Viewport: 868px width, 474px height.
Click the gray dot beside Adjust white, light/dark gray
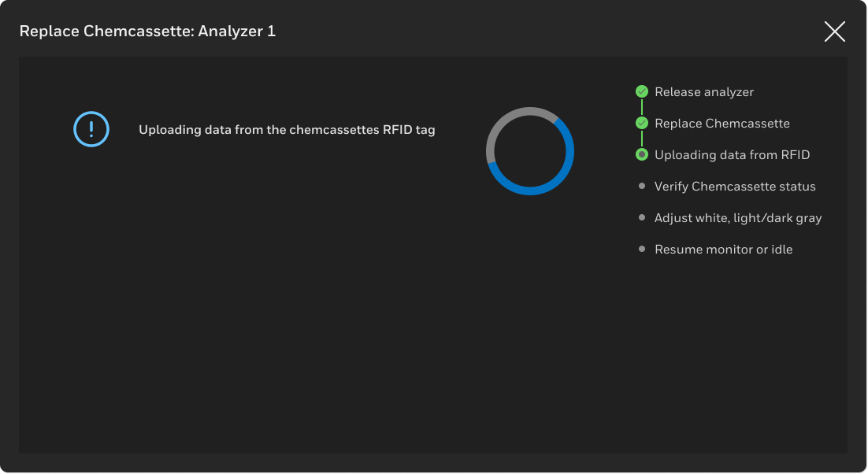click(x=642, y=218)
